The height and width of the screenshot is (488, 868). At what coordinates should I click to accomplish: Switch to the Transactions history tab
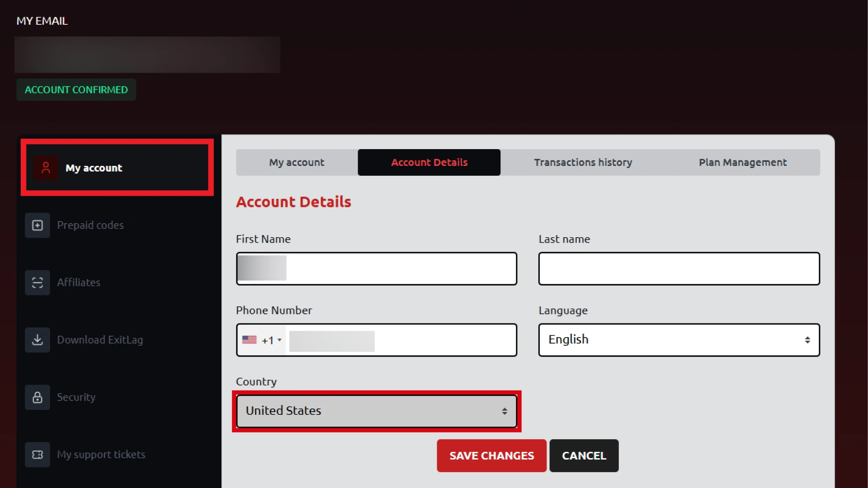tap(583, 162)
